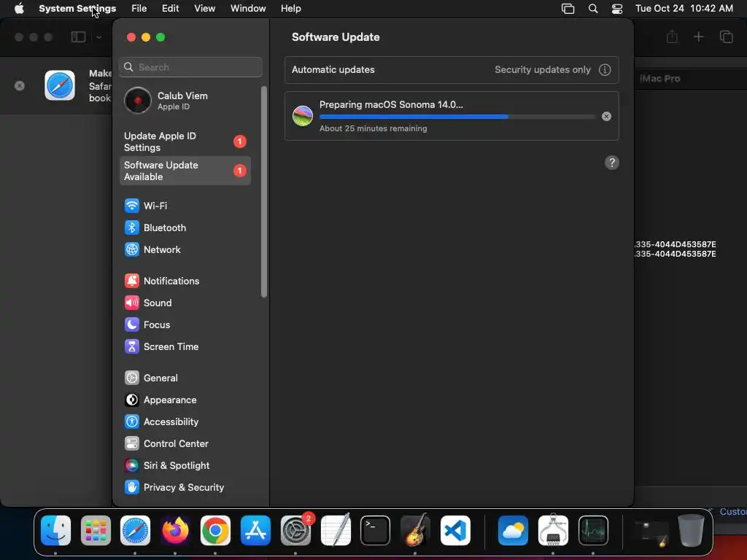Open the System Settings menu
The image size is (747, 560).
(77, 9)
